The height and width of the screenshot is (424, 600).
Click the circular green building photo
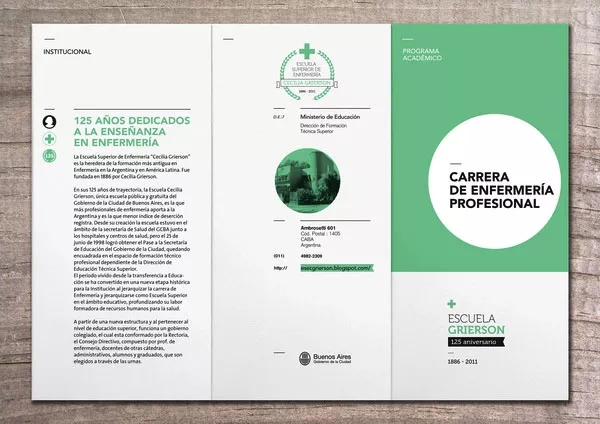(x=308, y=181)
